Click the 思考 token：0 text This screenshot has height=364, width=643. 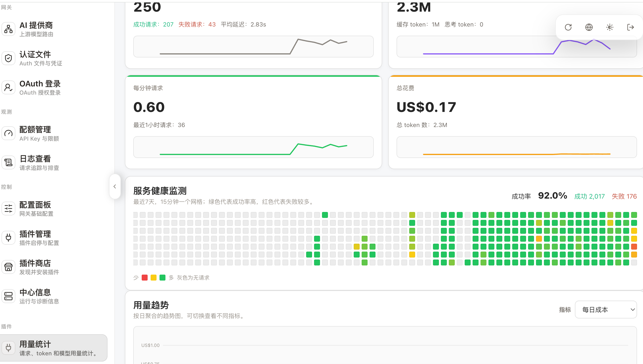[x=464, y=24]
